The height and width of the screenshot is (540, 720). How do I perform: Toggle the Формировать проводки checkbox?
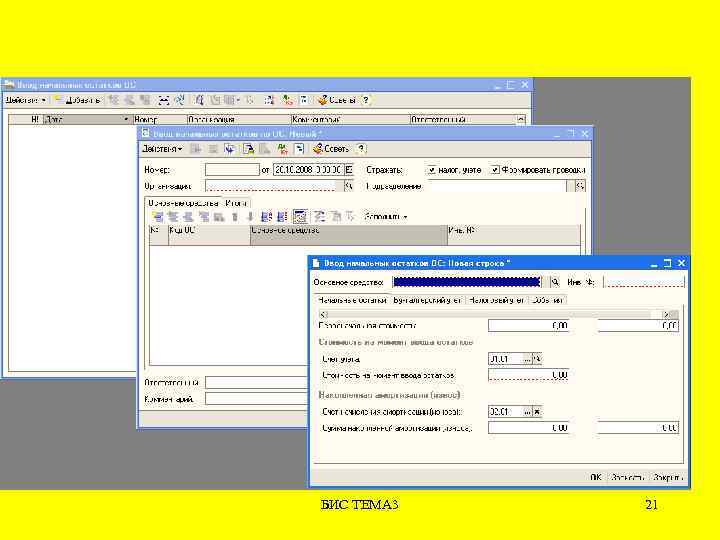(495, 170)
